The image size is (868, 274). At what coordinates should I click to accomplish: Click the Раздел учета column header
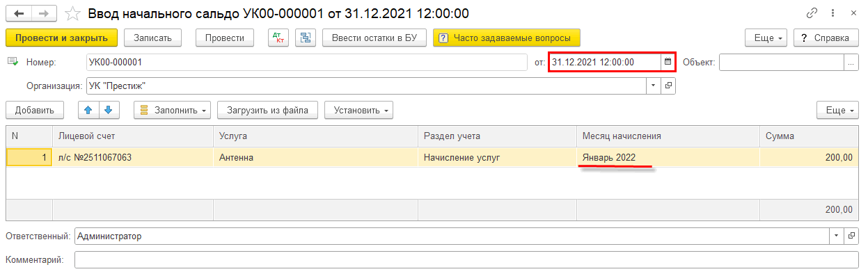click(x=497, y=136)
